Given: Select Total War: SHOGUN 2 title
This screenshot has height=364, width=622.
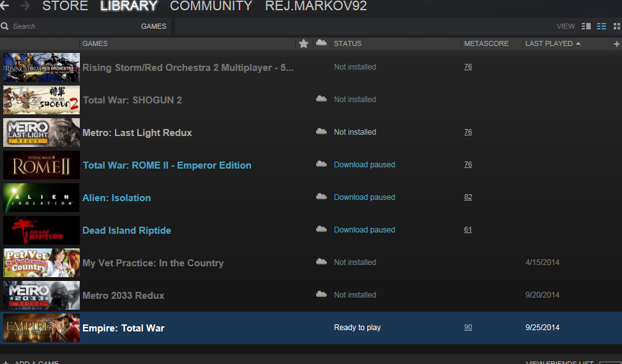Looking at the screenshot, I should coord(132,100).
